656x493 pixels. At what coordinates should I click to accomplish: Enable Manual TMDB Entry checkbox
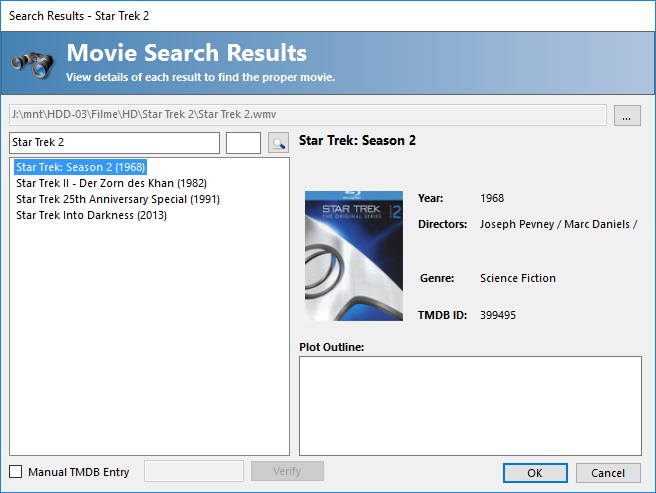pos(16,472)
